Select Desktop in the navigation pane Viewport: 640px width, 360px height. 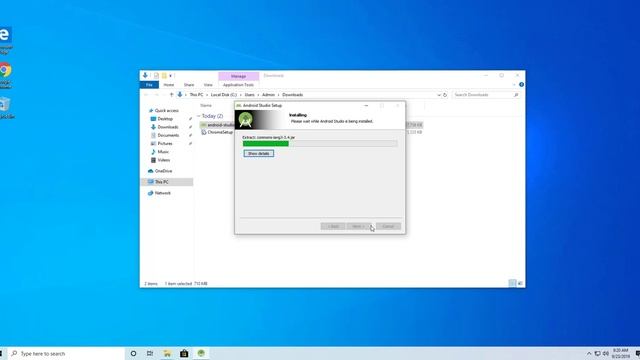click(x=165, y=119)
